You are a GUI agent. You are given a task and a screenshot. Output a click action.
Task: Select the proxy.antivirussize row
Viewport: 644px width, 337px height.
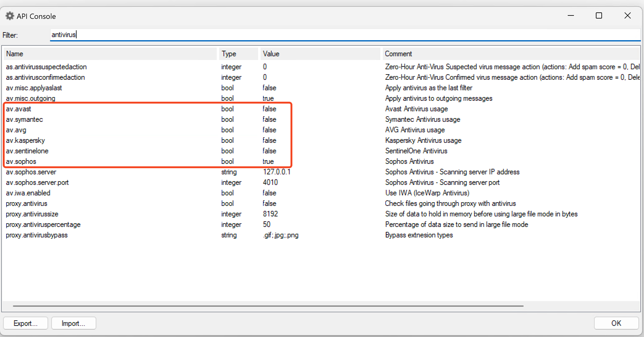point(321,214)
